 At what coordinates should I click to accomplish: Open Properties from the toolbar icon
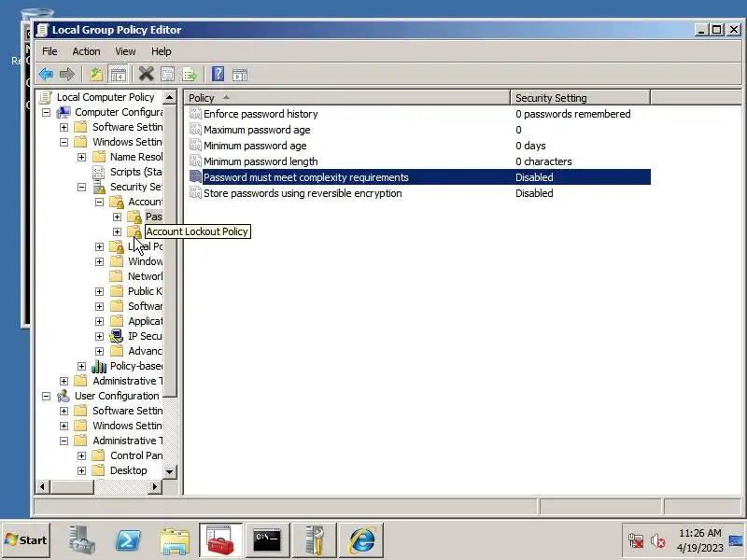pos(168,75)
